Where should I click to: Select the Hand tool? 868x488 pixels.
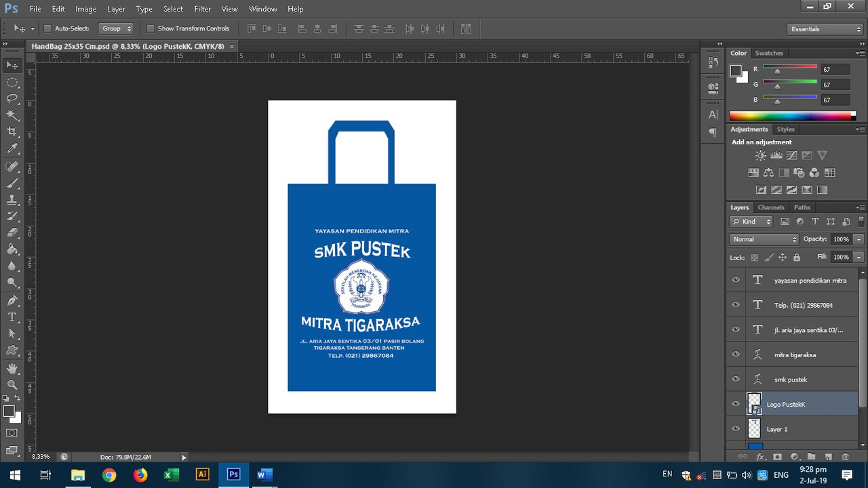tap(12, 369)
